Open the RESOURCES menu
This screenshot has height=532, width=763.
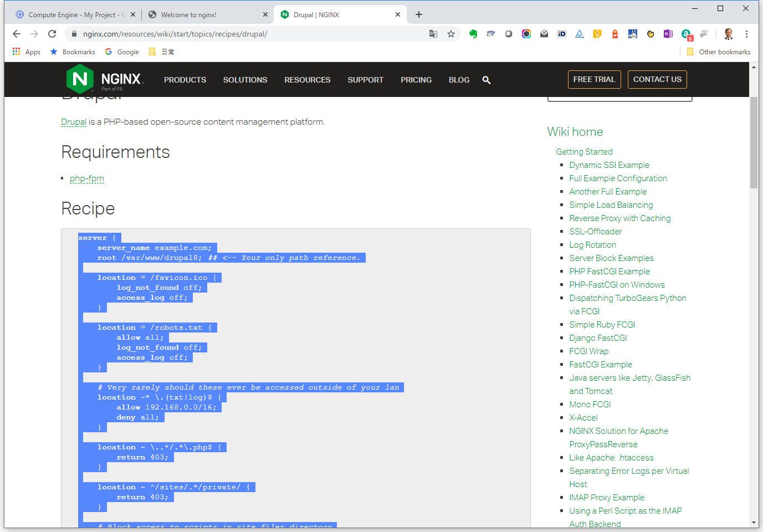coord(308,80)
